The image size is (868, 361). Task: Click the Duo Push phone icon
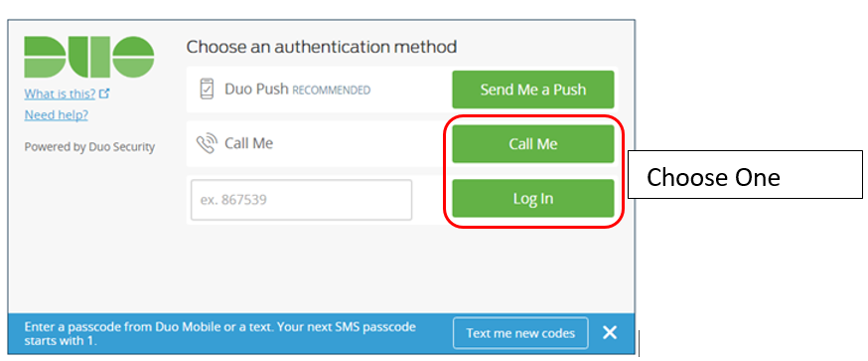pos(207,90)
